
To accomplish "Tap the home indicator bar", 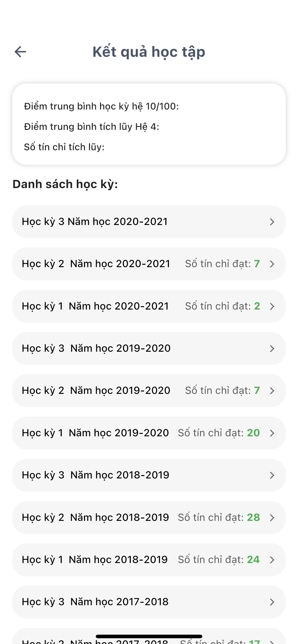I will click(149, 636).
